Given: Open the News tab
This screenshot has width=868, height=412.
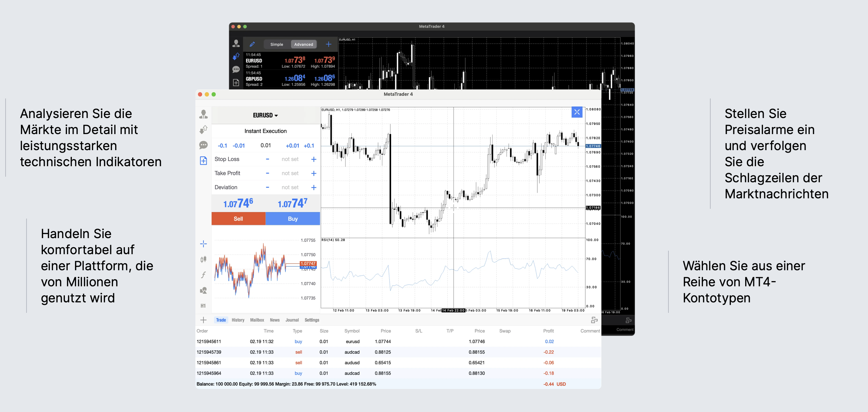Looking at the screenshot, I should point(275,320).
